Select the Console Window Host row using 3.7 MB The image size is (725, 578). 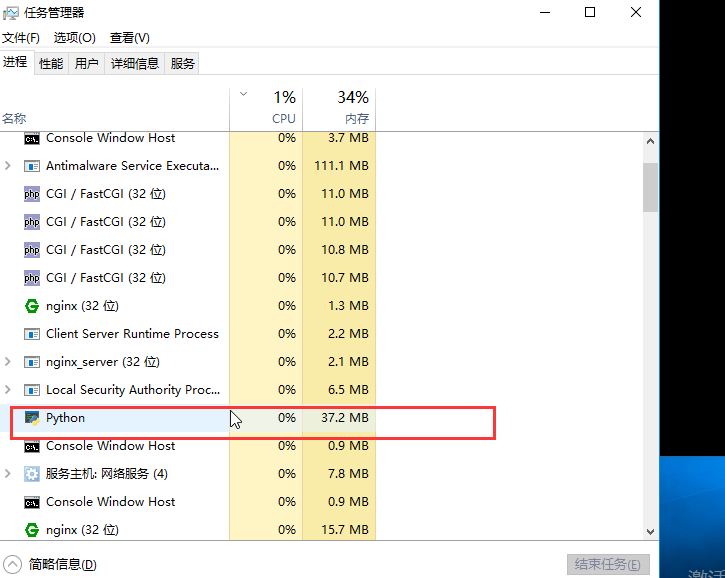[188, 138]
